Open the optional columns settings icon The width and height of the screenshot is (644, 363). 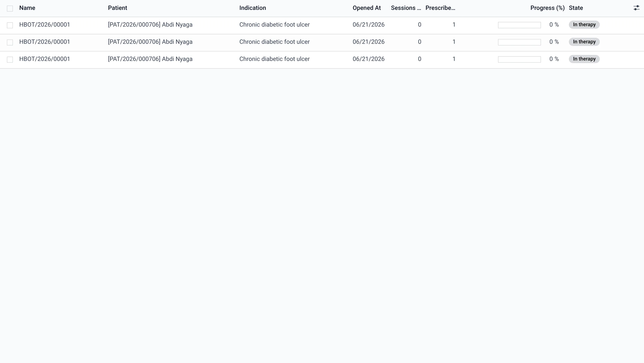tap(636, 8)
